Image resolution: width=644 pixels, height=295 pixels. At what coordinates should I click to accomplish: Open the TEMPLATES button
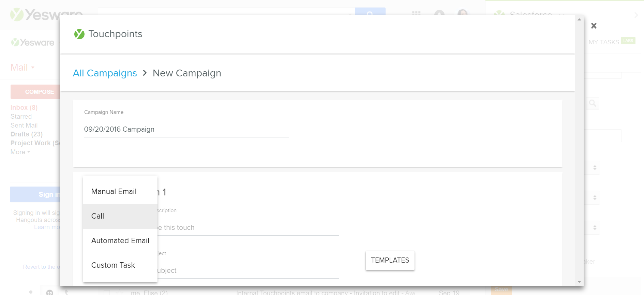[x=390, y=260]
